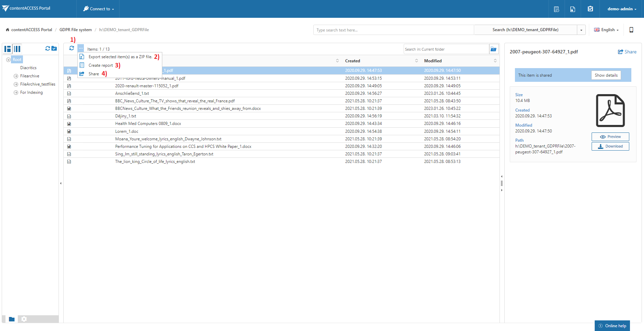Click the locked document icon in header
The height and width of the screenshot is (331, 644).
(572, 9)
